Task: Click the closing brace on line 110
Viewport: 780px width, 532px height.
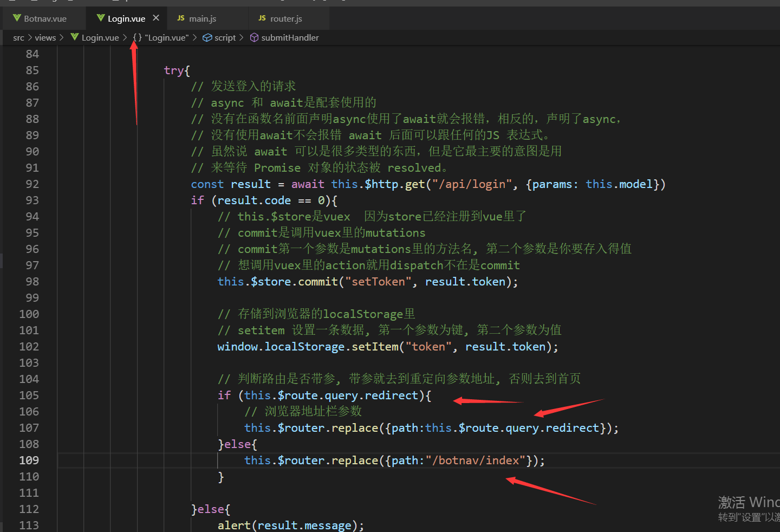Action: coord(221,477)
